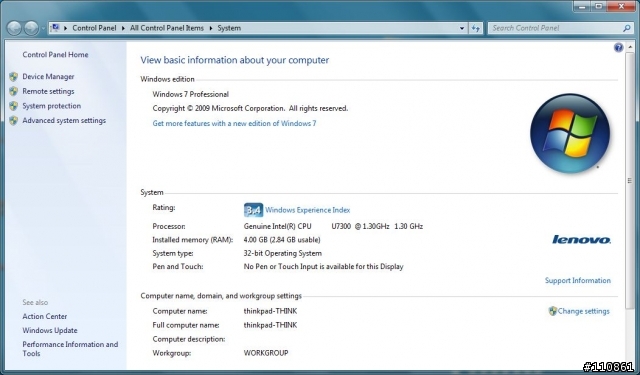The height and width of the screenshot is (375, 640).
Task: Go to Control Panel Home
Action: click(x=55, y=55)
